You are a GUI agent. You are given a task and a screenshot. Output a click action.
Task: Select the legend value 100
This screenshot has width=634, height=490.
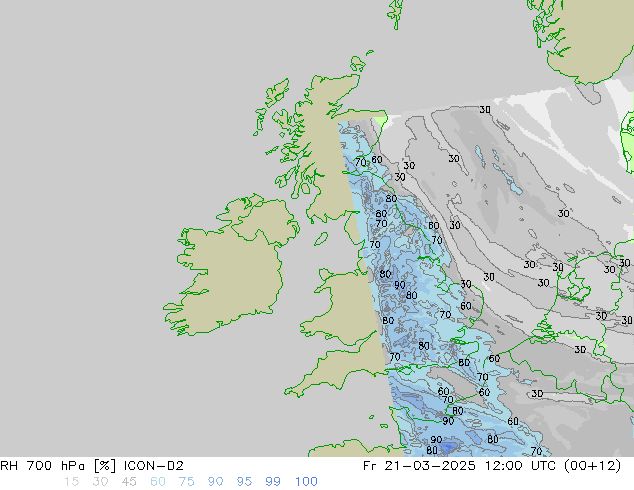(x=306, y=482)
